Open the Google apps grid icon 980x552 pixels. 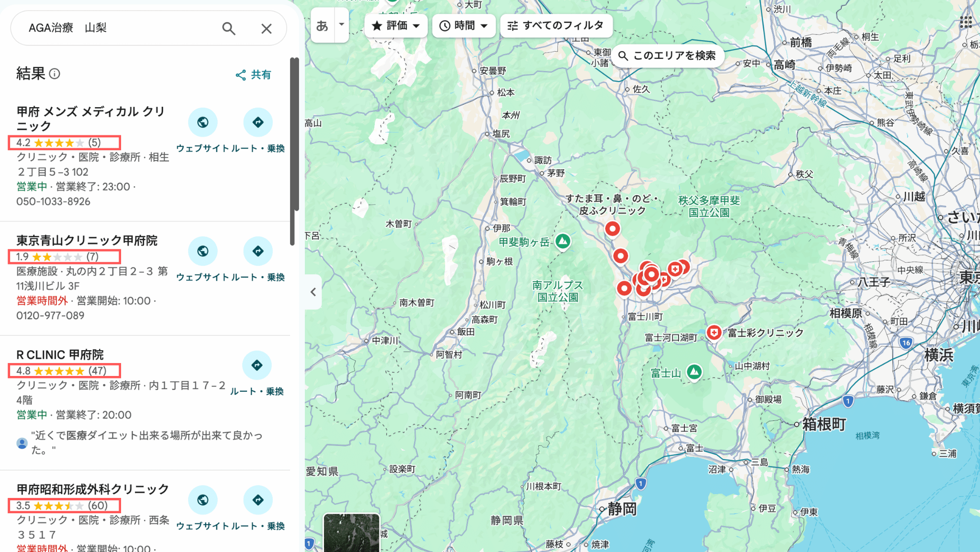pyautogui.click(x=966, y=22)
